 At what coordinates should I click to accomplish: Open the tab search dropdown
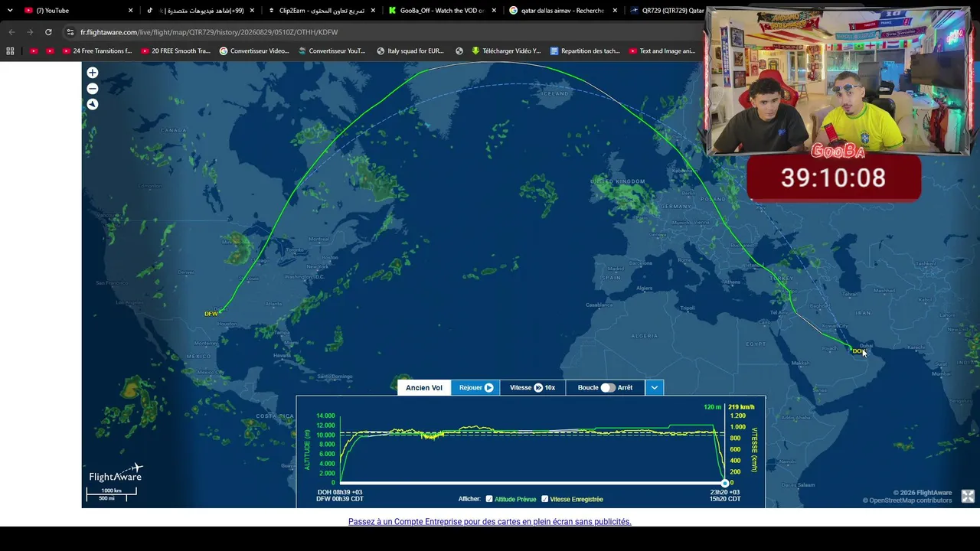[10, 11]
